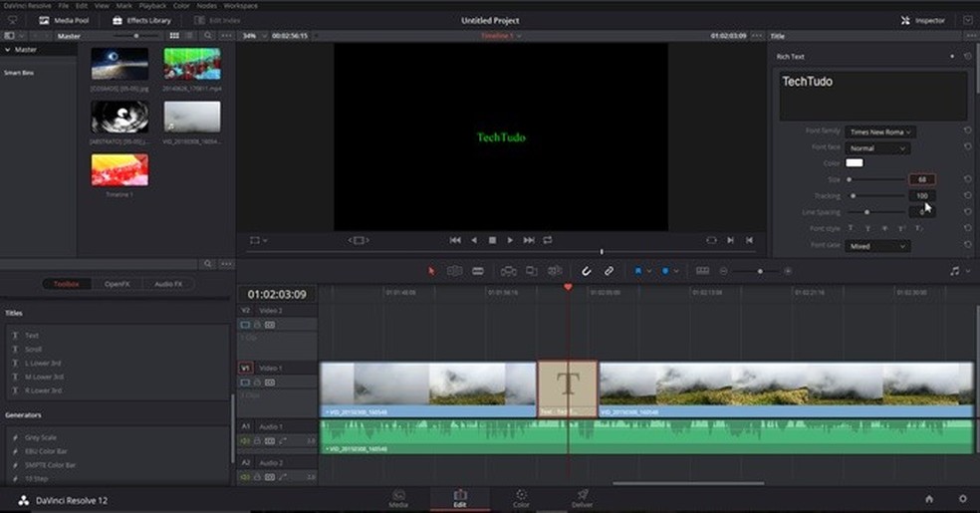Open the Workspace menu

241,5
